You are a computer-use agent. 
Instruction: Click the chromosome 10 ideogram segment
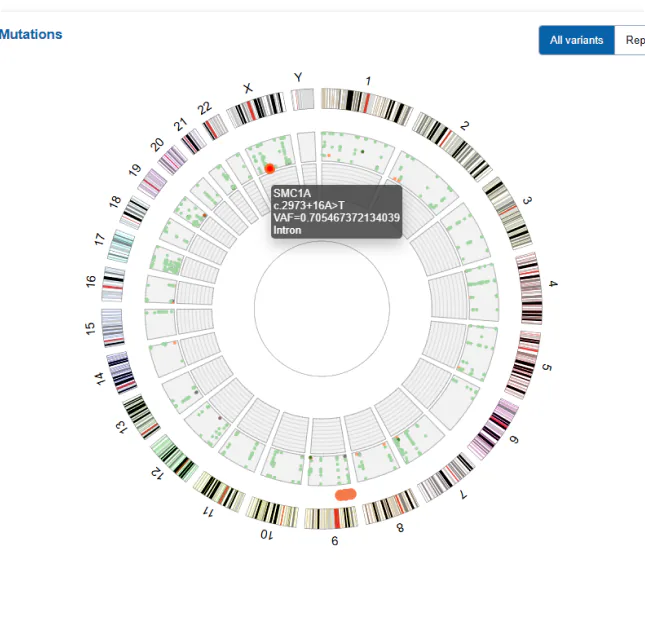click(272, 512)
